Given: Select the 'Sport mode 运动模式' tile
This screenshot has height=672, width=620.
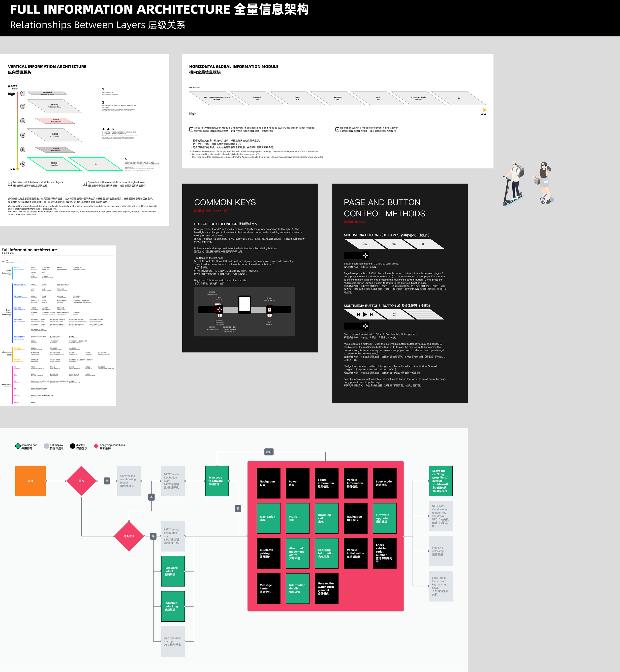Looking at the screenshot, I should coord(384,483).
